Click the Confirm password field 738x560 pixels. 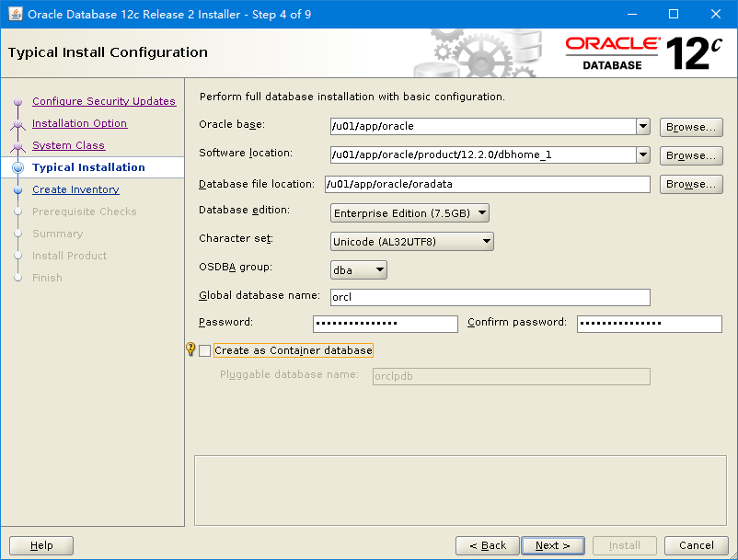(x=650, y=324)
